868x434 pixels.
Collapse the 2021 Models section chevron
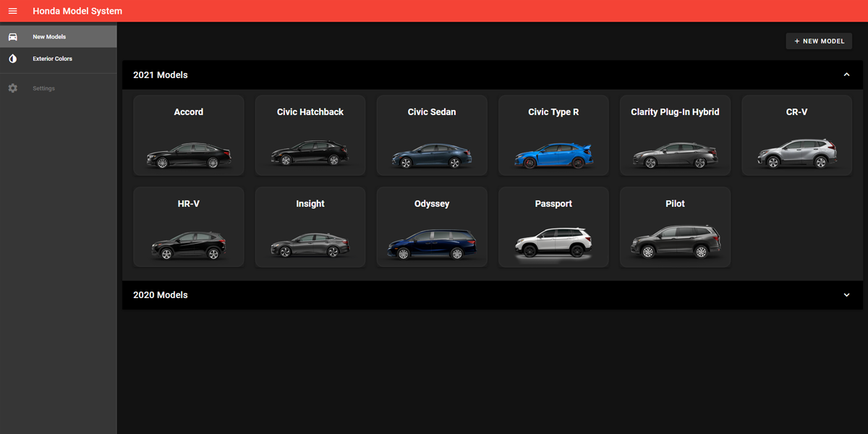pos(846,75)
